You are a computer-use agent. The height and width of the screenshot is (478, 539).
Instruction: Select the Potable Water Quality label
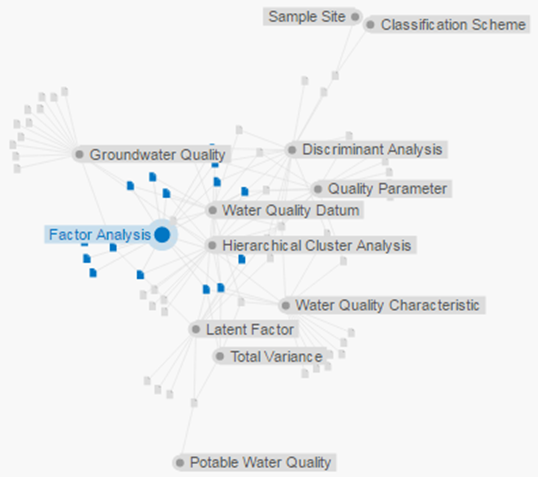click(x=260, y=463)
